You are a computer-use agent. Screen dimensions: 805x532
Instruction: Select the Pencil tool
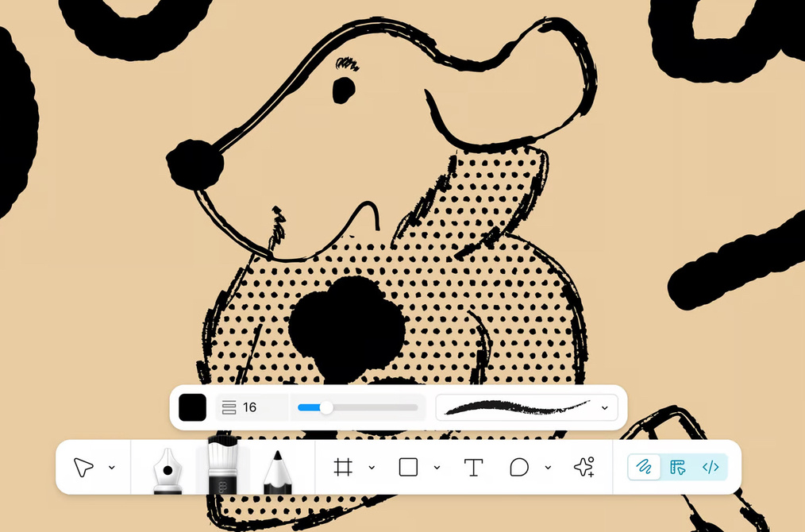click(x=278, y=472)
